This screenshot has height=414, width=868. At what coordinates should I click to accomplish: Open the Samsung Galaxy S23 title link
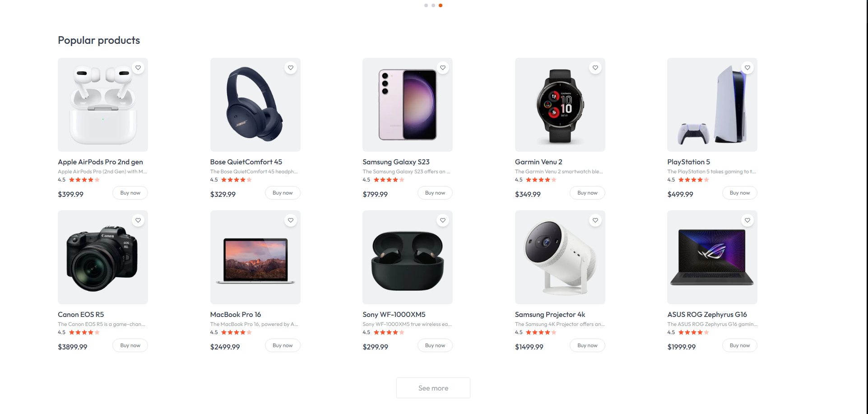[396, 162]
